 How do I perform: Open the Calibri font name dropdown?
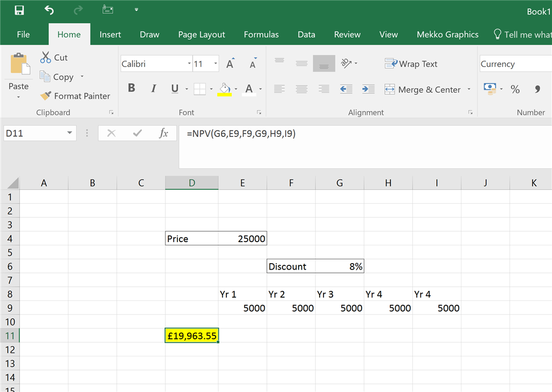tap(189, 64)
